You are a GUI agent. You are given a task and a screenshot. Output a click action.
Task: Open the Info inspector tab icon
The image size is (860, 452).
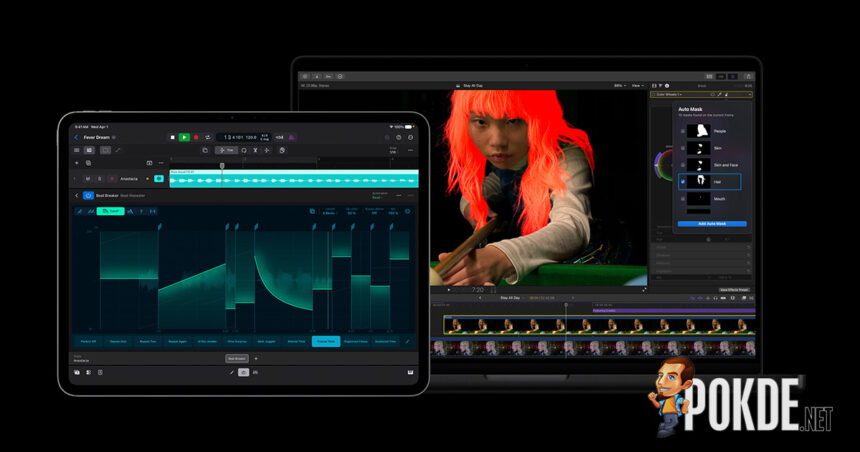667,86
